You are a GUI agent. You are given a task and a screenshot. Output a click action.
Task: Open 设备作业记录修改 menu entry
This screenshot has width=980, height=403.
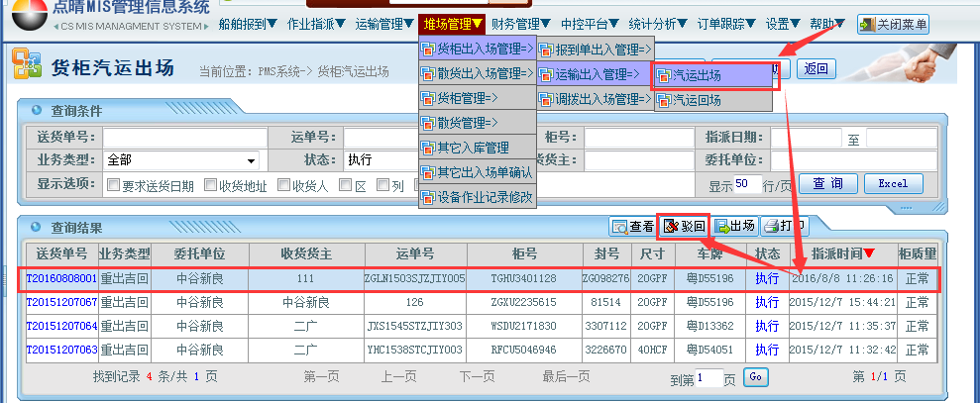point(477,197)
